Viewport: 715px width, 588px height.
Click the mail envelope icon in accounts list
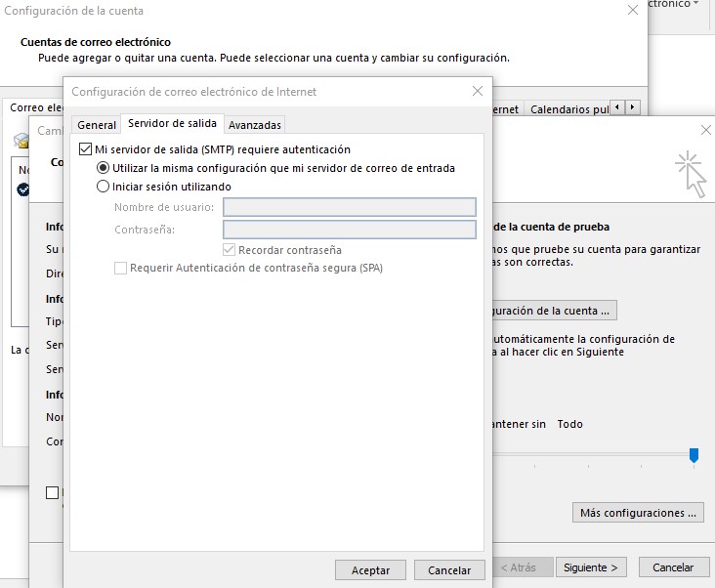pos(21,141)
